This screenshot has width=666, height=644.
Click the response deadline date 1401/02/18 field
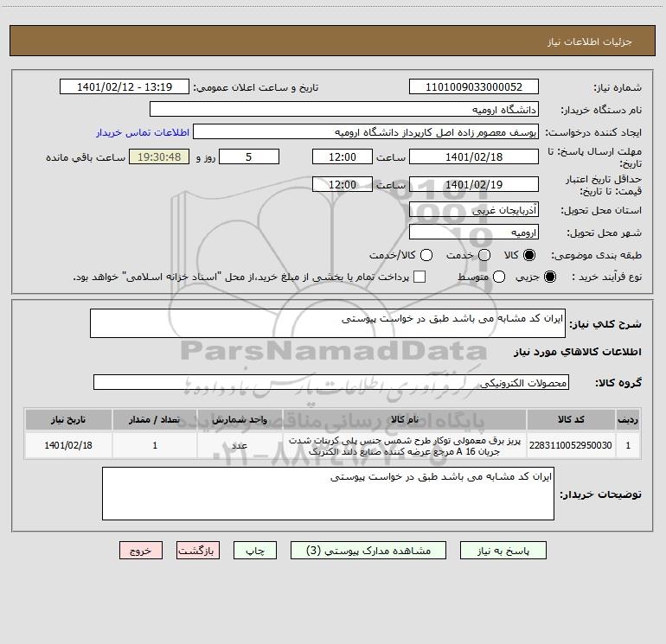click(474, 156)
